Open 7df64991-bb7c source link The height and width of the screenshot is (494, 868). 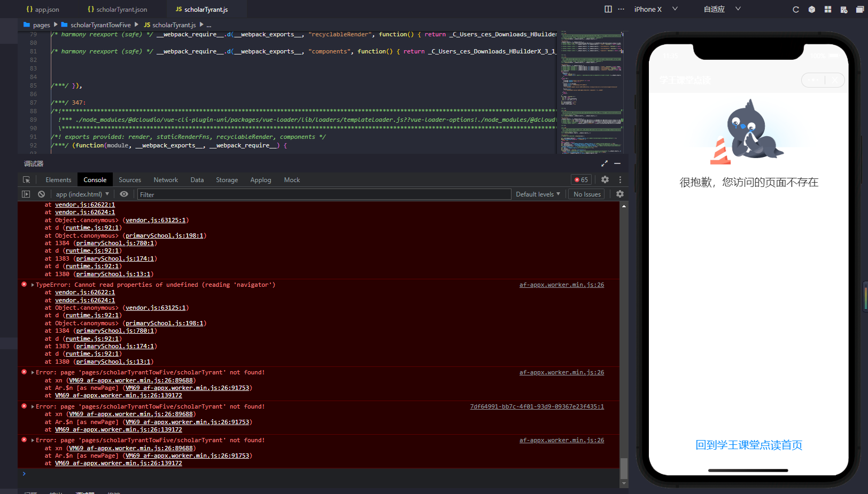537,407
